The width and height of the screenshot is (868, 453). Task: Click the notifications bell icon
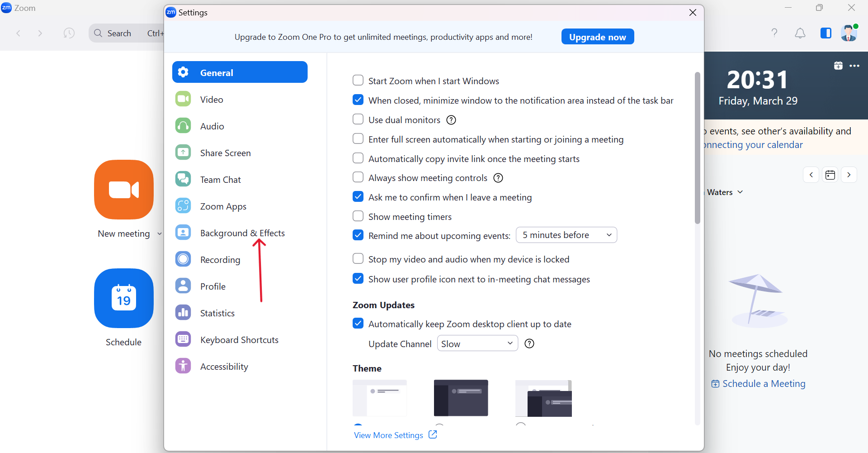click(x=800, y=33)
